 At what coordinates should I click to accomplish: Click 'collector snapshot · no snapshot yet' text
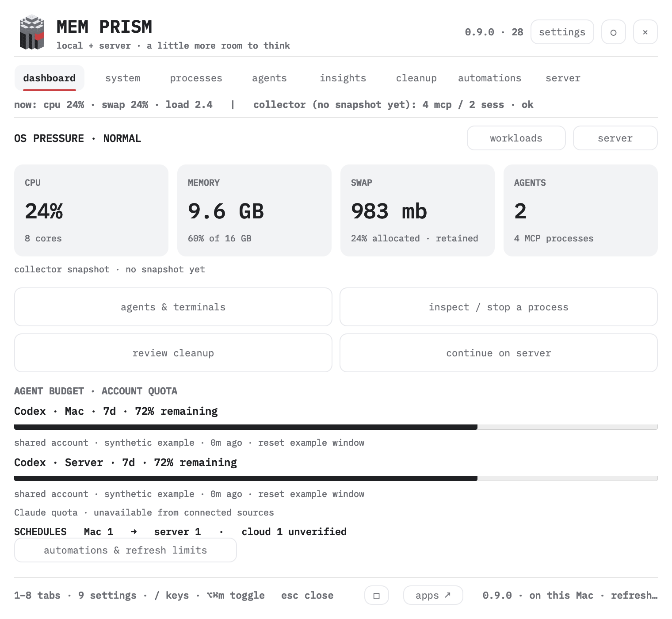point(110,269)
